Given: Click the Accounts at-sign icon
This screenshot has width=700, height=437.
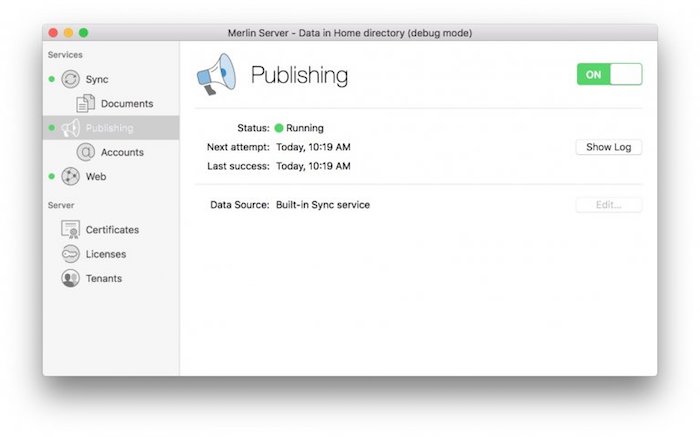Looking at the screenshot, I should pyautogui.click(x=85, y=152).
